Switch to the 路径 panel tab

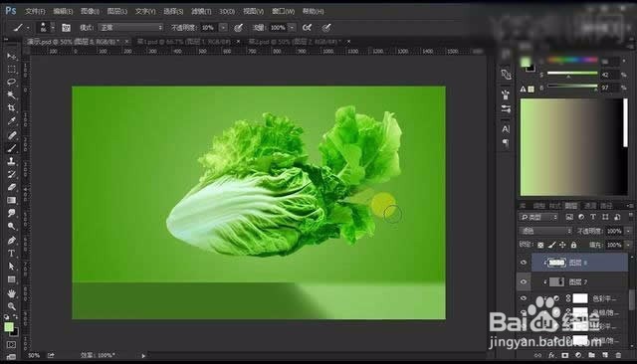pyautogui.click(x=606, y=206)
